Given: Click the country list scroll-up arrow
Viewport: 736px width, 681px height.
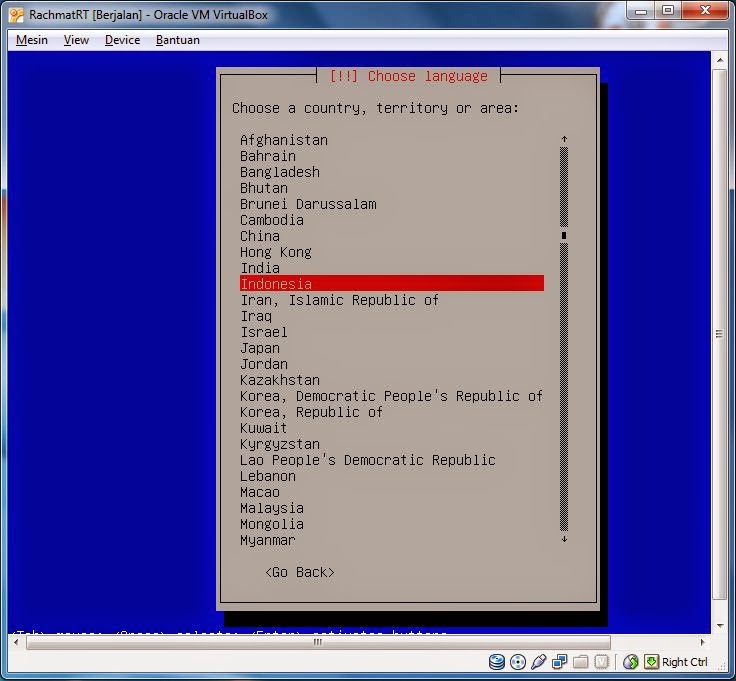Looking at the screenshot, I should 564,139.
